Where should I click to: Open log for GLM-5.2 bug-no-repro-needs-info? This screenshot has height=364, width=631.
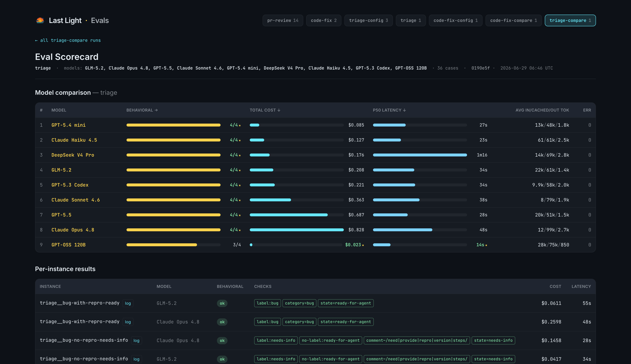click(136, 359)
